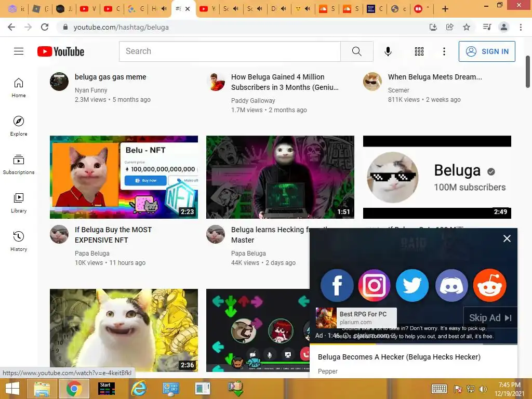Open YouTube settings three-dot menu
The width and height of the screenshot is (532, 399).
[x=444, y=51]
